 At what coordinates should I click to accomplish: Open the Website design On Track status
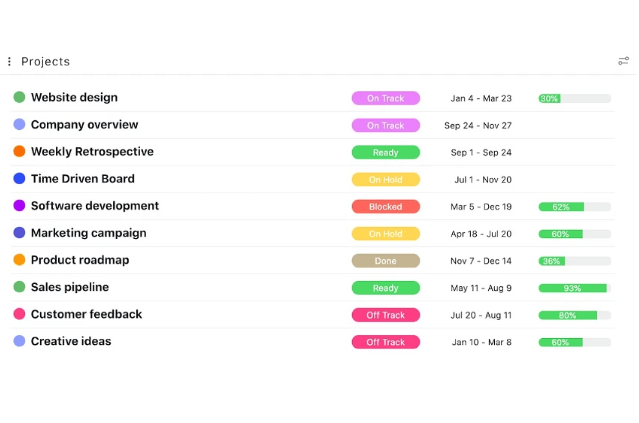(385, 98)
